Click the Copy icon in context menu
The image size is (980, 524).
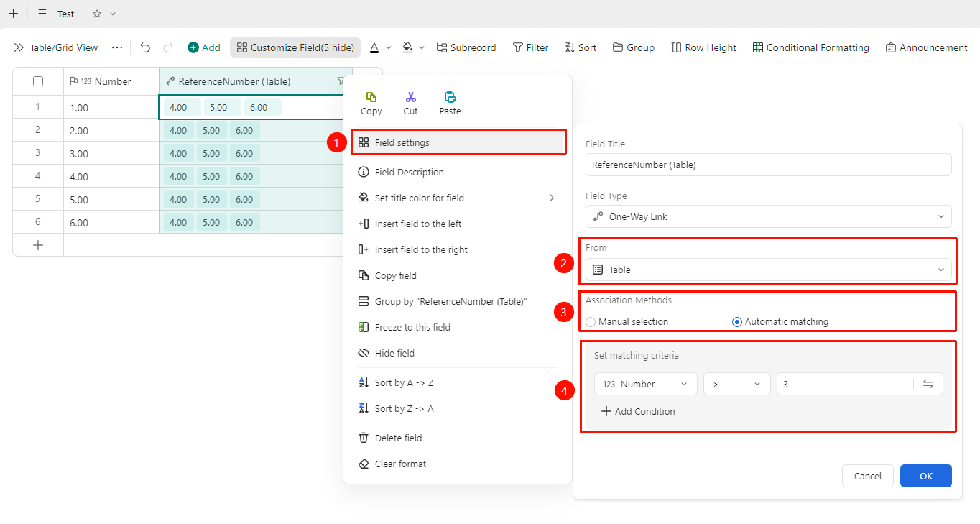point(371,97)
